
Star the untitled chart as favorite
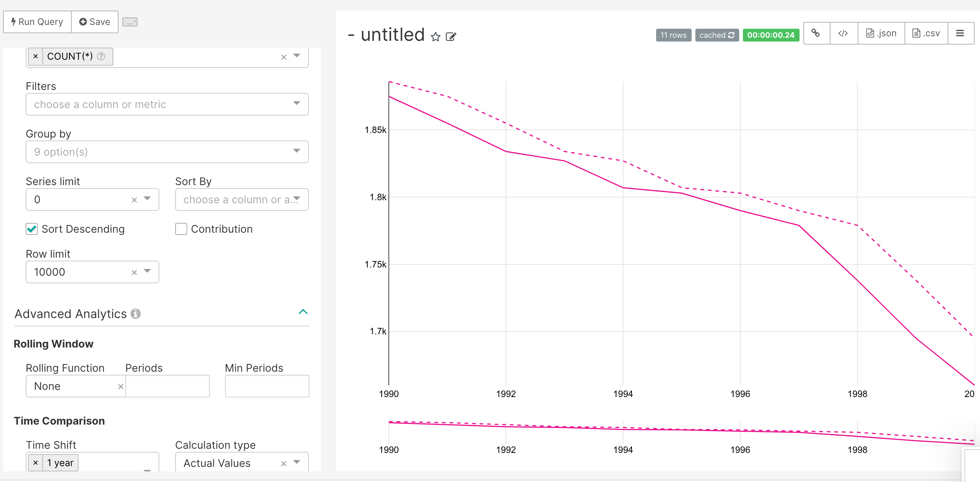point(435,37)
